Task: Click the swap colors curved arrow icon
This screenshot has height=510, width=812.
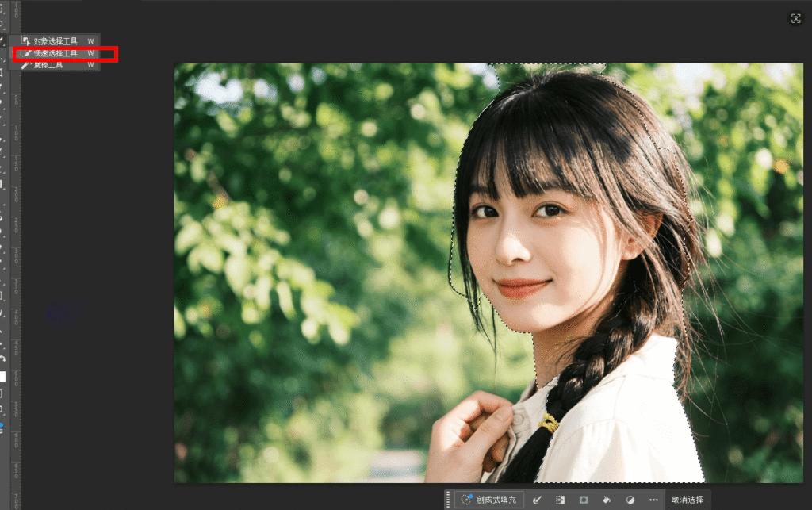Action: point(3,359)
